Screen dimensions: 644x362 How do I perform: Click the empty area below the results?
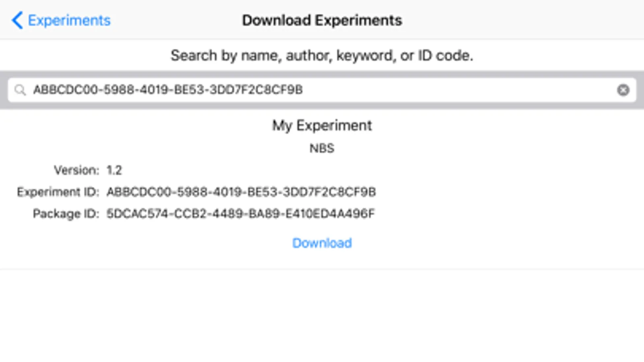coord(322,318)
